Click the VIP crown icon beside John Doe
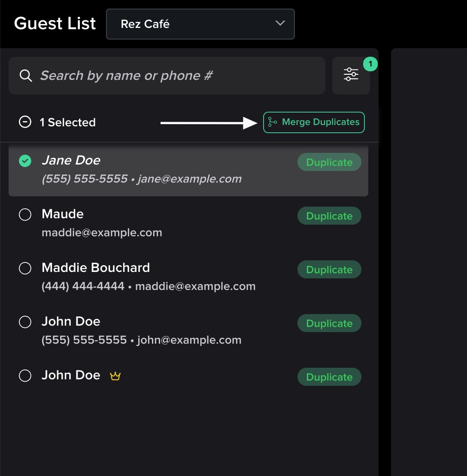 coord(115,376)
